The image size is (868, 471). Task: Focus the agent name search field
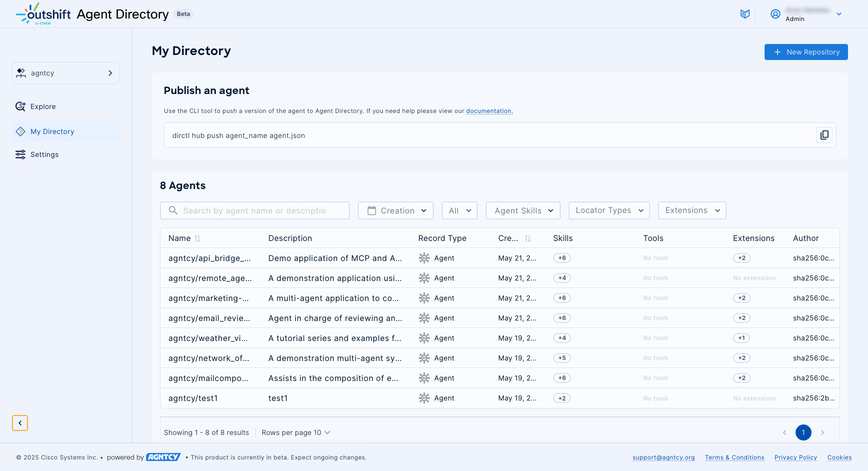(255, 210)
